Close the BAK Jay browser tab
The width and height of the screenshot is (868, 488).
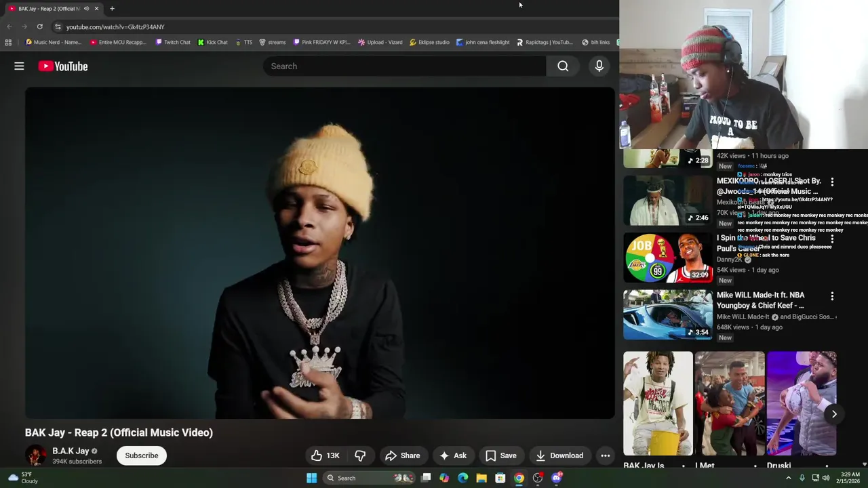(96, 9)
